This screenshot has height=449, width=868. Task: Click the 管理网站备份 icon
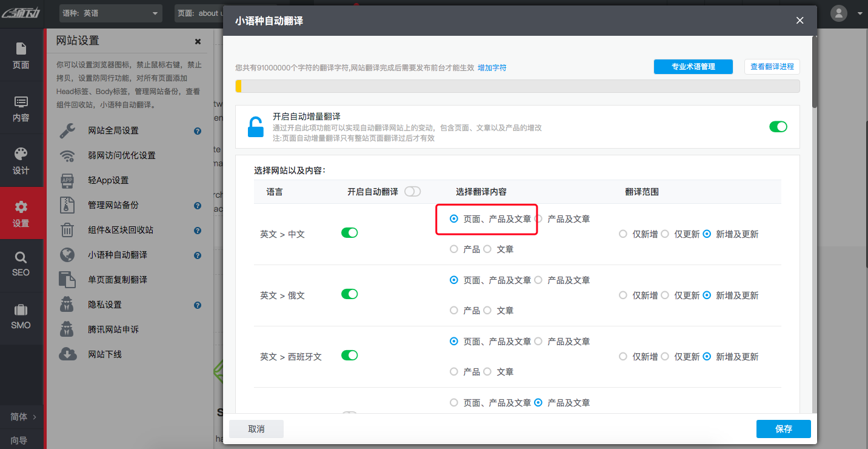pos(67,204)
